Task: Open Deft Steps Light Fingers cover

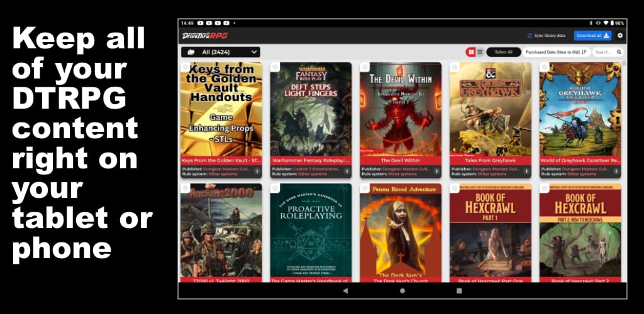Action: (x=311, y=109)
